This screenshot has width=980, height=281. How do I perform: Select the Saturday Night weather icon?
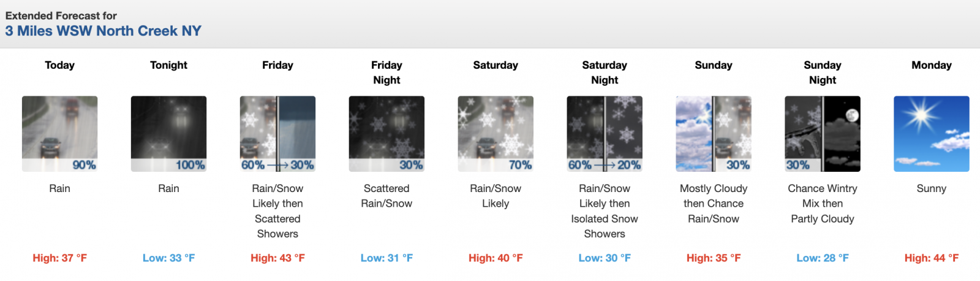tap(605, 134)
